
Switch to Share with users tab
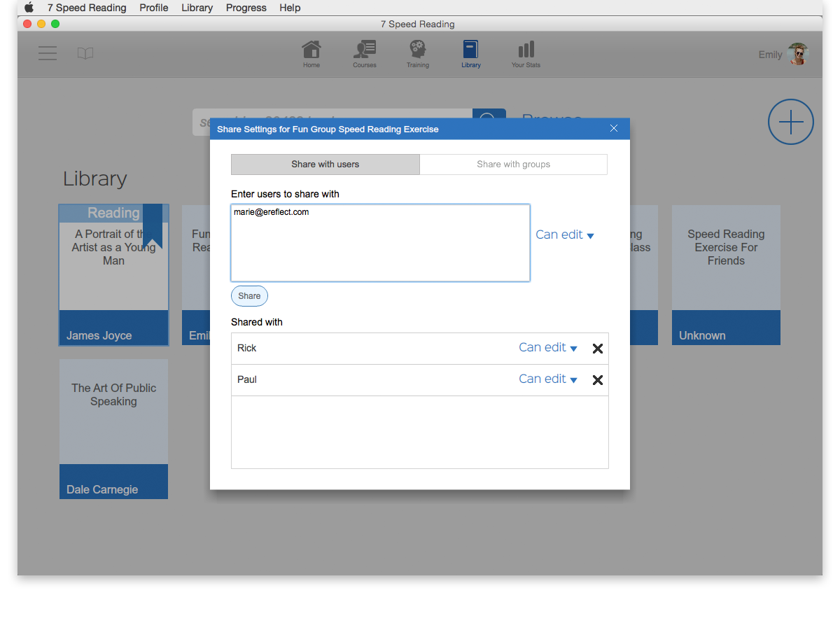tap(325, 164)
